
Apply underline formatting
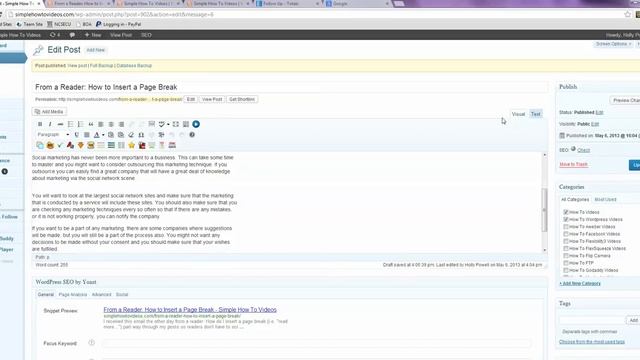point(76,135)
